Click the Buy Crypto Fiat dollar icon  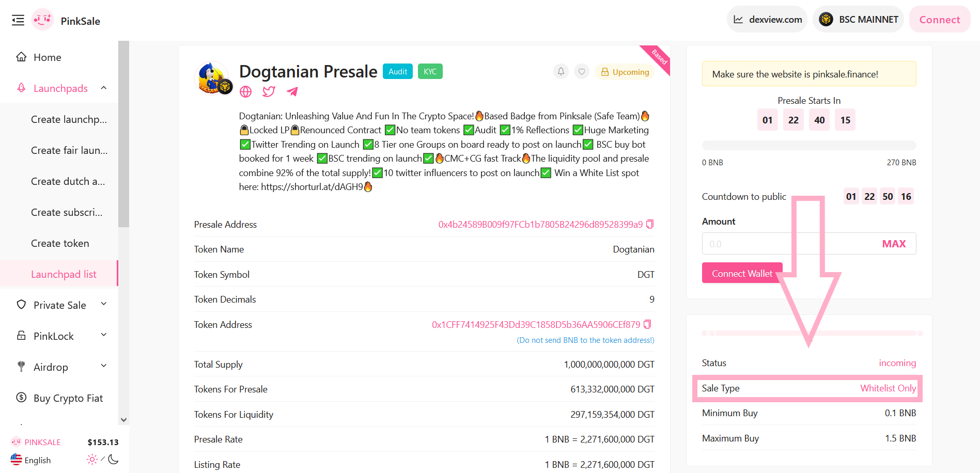tap(21, 397)
